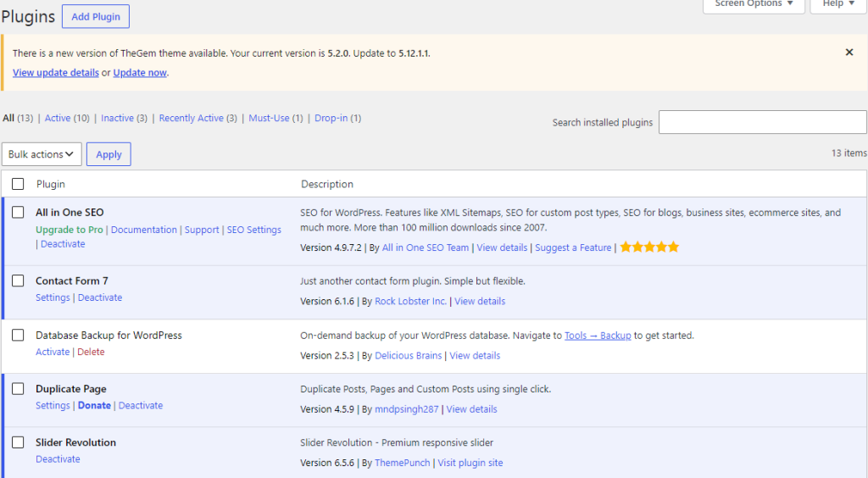Open Duplicate Page Settings
868x478 pixels.
[53, 405]
